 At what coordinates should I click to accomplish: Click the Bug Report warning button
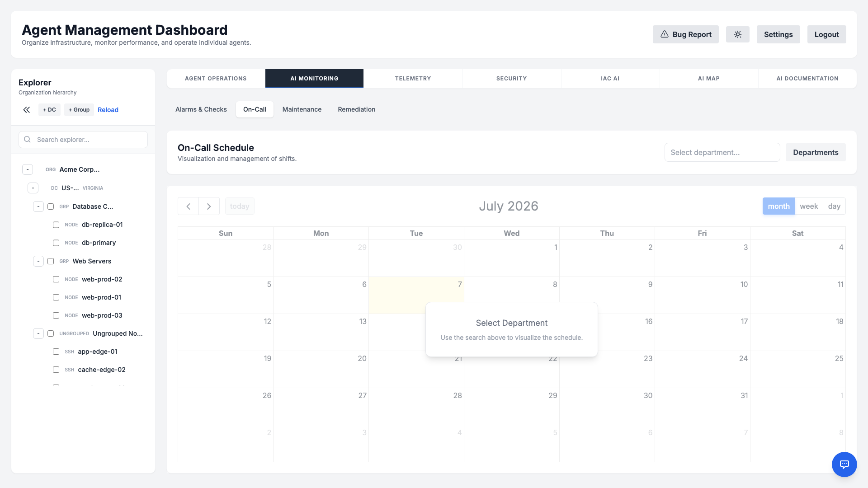pos(685,34)
